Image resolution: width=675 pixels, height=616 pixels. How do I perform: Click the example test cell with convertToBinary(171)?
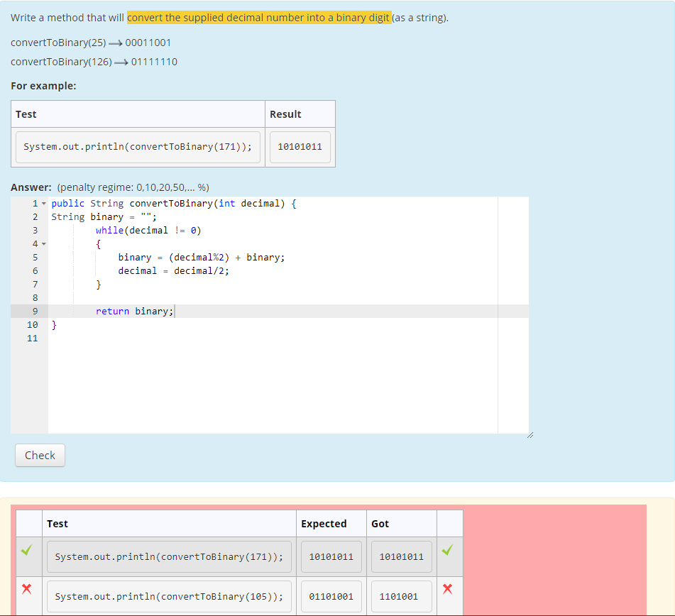click(138, 147)
